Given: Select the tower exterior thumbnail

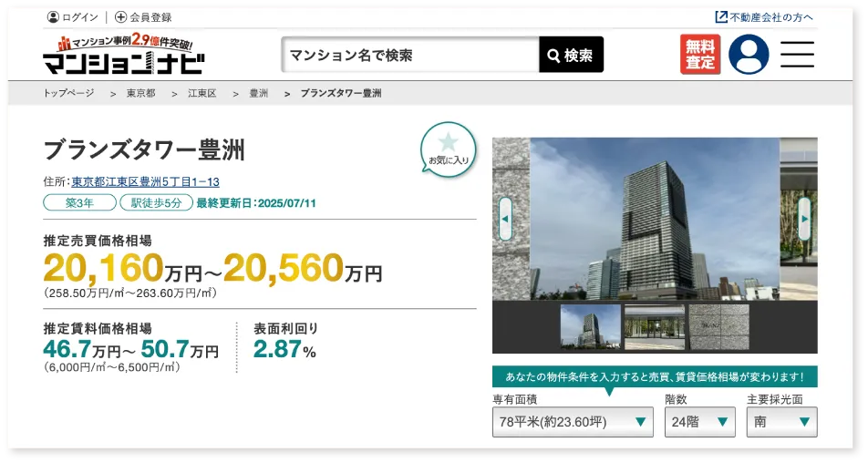Looking at the screenshot, I should [591, 327].
